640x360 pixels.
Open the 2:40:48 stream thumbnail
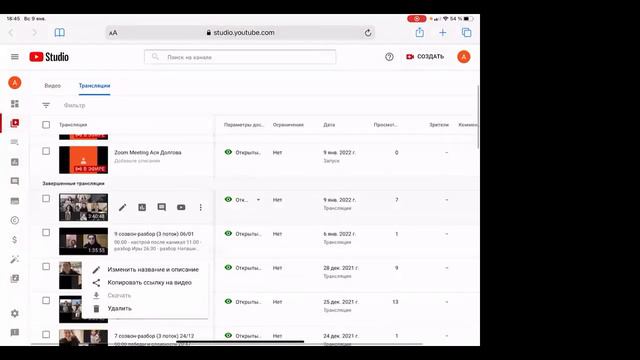(83, 207)
